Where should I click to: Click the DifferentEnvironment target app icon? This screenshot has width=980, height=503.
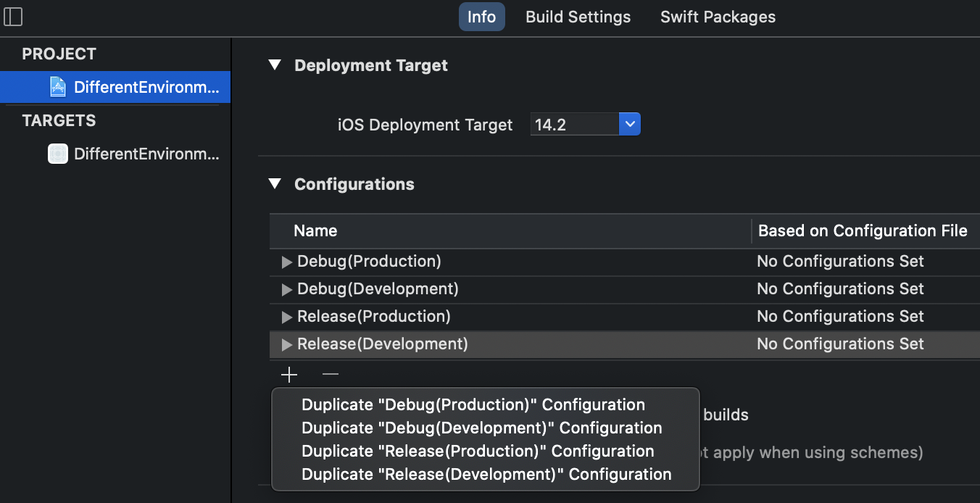click(x=57, y=154)
